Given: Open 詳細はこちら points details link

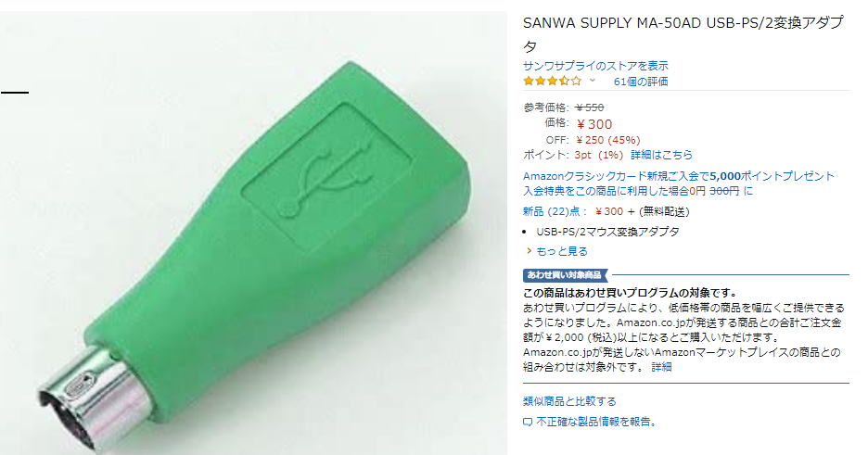Looking at the screenshot, I should coord(661,155).
